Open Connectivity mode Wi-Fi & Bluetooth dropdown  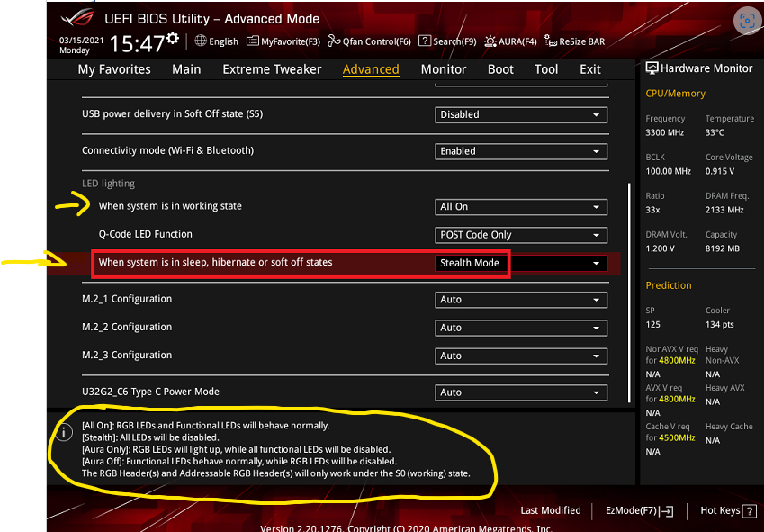coord(521,151)
